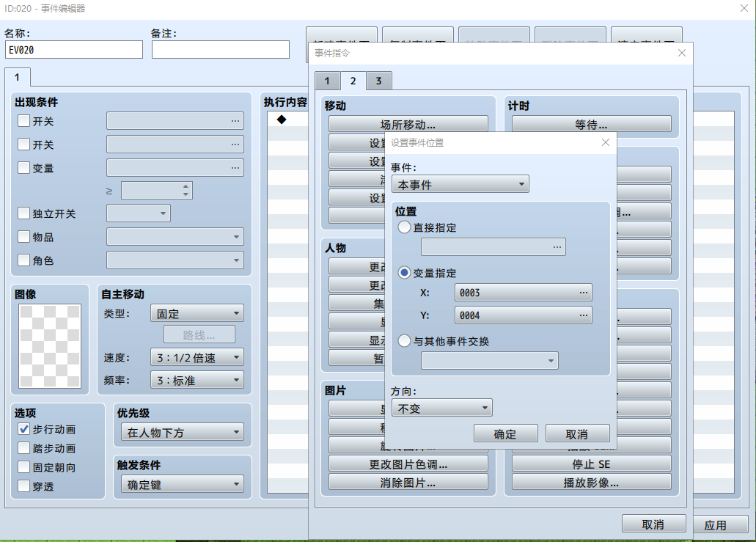This screenshot has height=542, width=756.
Task: Click the X variable field showing 0003
Action: pos(523,292)
